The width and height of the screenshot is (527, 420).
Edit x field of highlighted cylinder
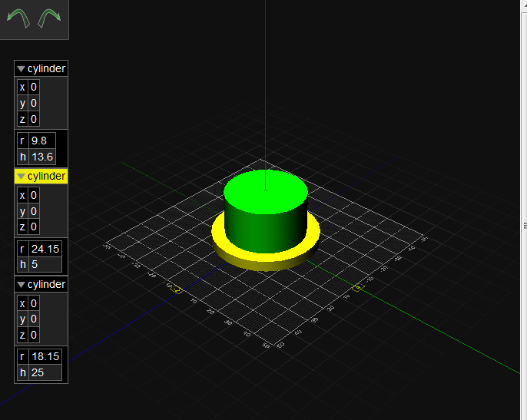pyautogui.click(x=34, y=195)
